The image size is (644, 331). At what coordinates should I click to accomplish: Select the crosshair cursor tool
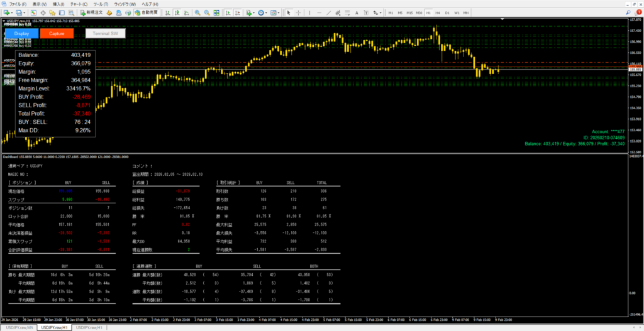point(297,13)
